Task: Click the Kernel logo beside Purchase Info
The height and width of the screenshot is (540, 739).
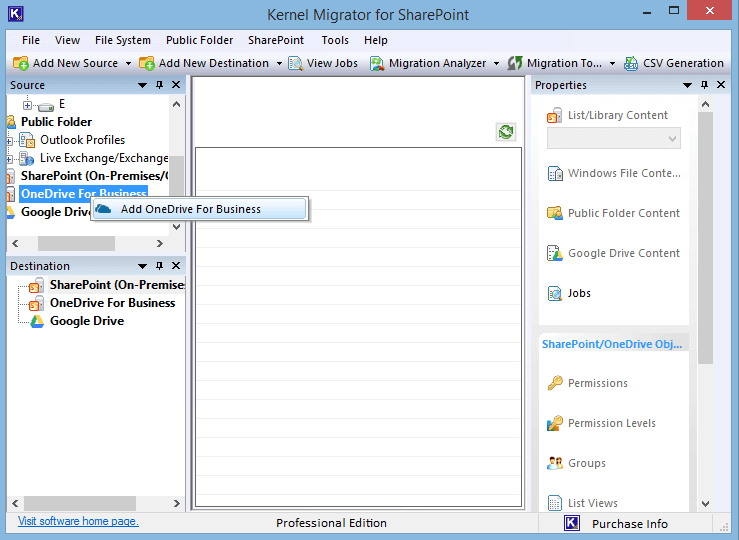Action: [572, 523]
